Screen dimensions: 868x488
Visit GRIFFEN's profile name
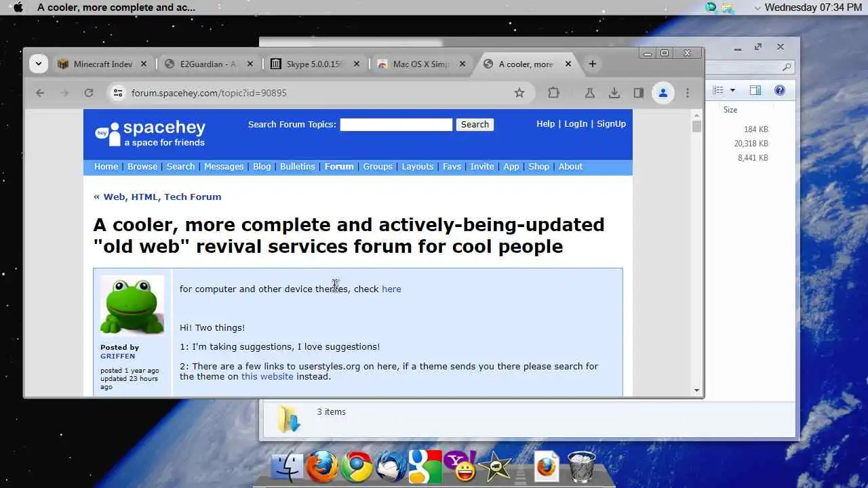tap(117, 356)
